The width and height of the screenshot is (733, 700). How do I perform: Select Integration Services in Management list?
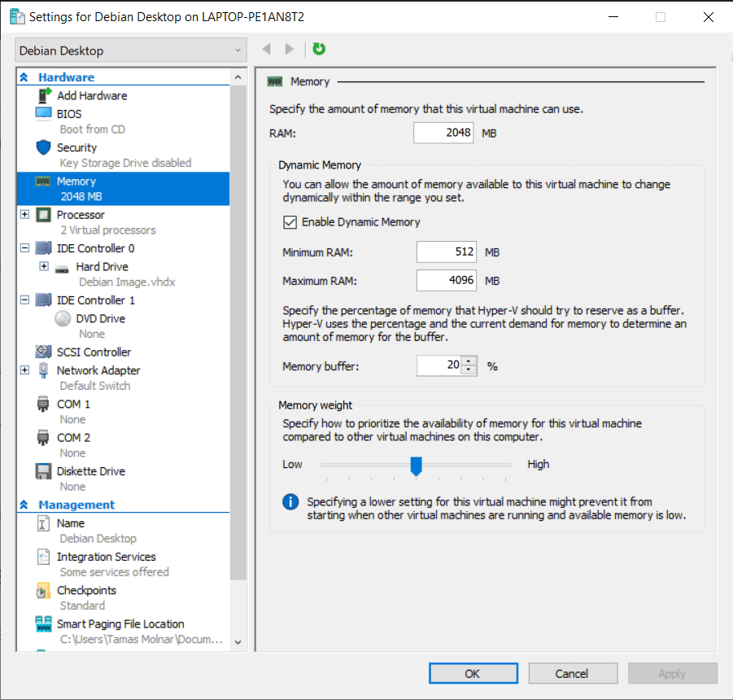click(x=106, y=557)
